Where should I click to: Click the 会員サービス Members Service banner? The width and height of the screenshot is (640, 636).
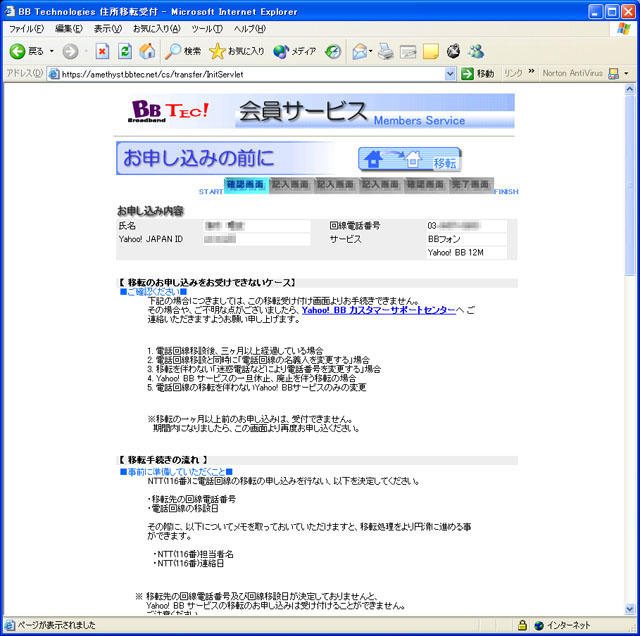click(x=374, y=111)
